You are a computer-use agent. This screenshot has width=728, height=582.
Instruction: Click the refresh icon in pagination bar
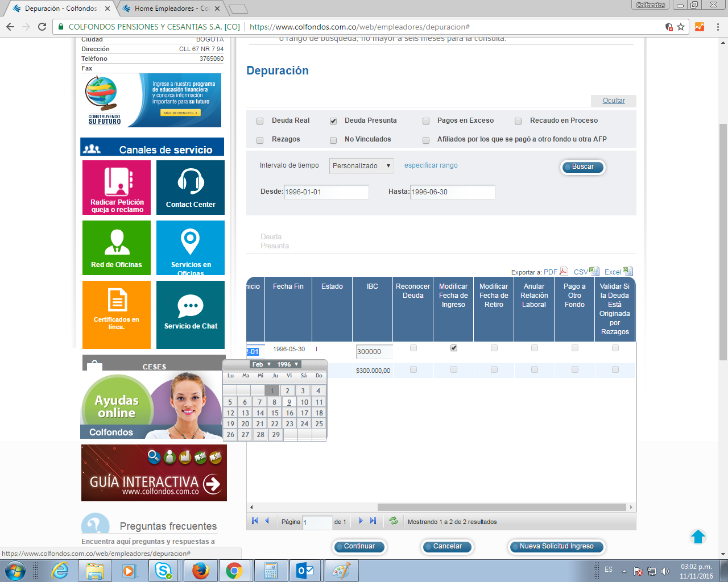(x=393, y=521)
